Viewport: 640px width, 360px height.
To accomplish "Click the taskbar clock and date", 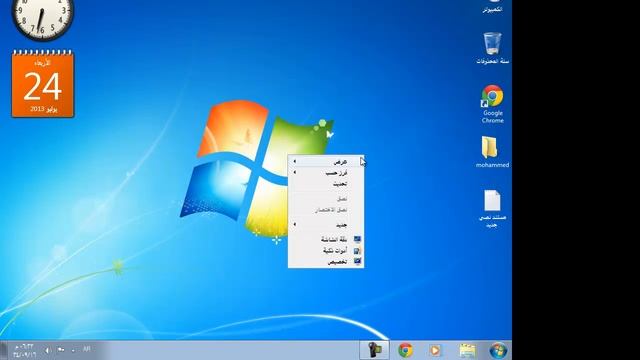I will point(24,351).
